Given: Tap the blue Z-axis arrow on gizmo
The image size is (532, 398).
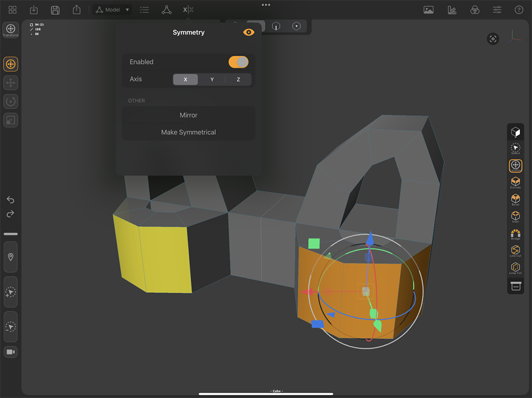Looking at the screenshot, I should coord(370,239).
